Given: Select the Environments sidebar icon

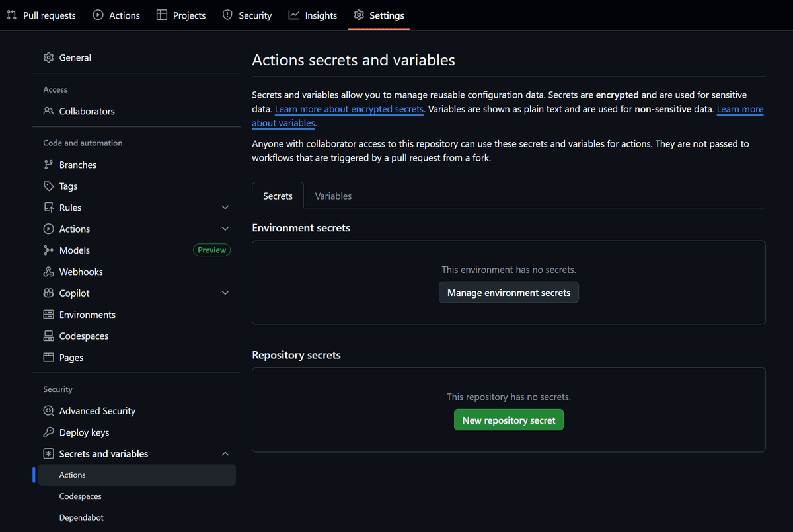Looking at the screenshot, I should [48, 314].
